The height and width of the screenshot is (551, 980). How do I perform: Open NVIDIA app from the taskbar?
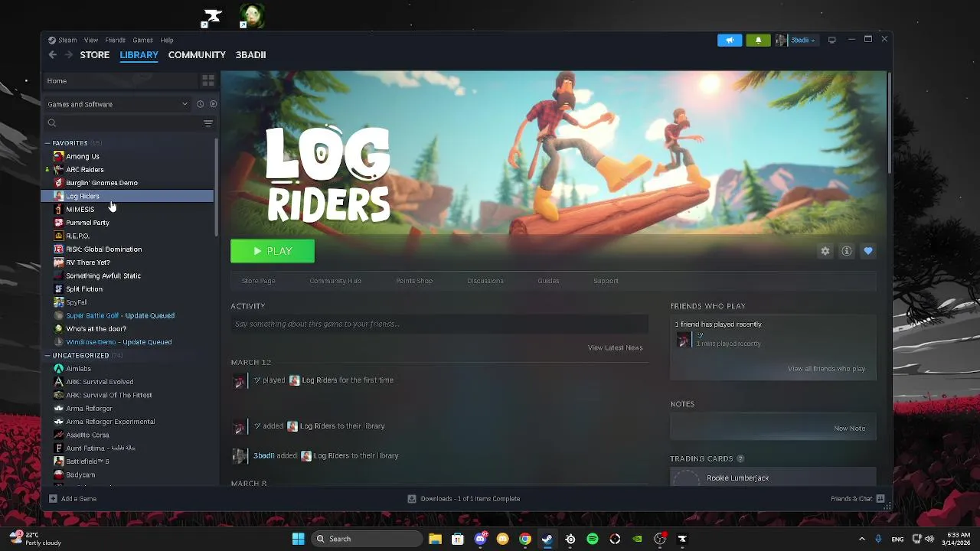[x=637, y=539]
